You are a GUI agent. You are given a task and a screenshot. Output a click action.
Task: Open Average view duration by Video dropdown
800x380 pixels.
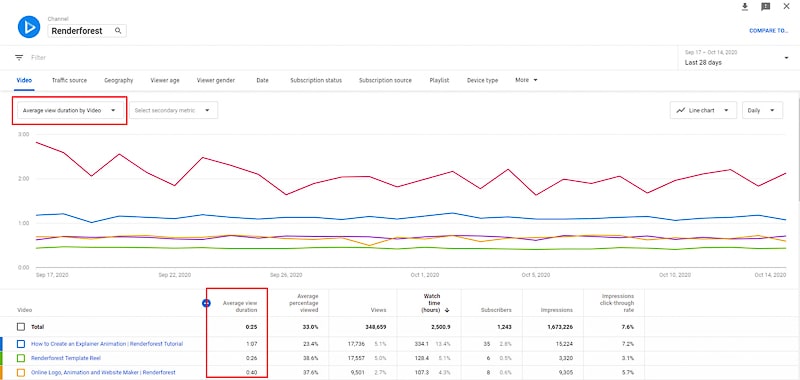pos(70,110)
